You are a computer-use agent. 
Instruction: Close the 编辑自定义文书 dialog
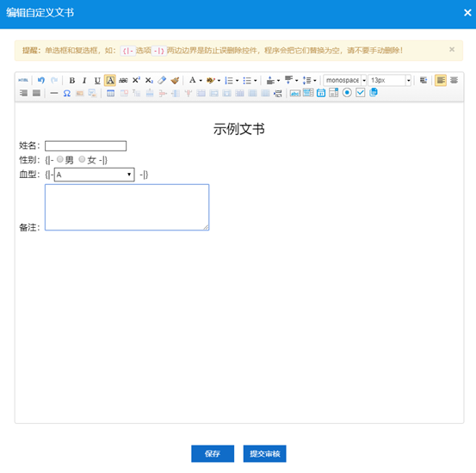pyautogui.click(x=467, y=13)
